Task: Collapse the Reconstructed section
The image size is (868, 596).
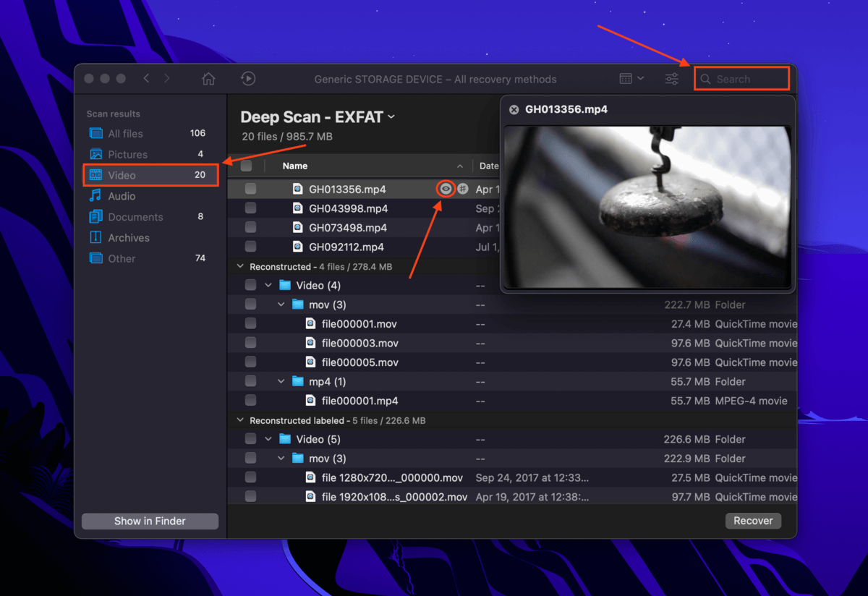Action: (x=240, y=267)
